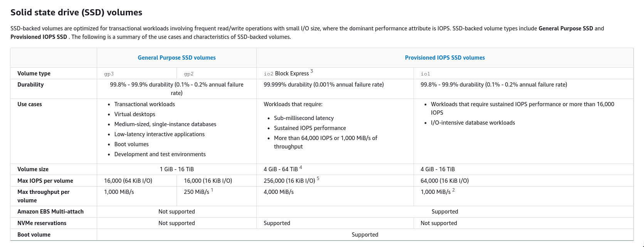The height and width of the screenshot is (247, 644).
Task: Click the Boot volume row label
Action: [34, 235]
